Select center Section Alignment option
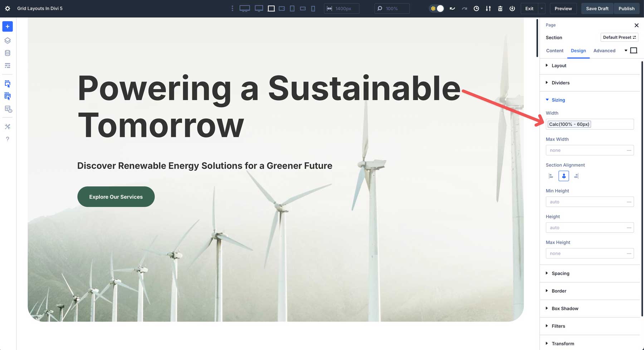Screen dimensions: 644x350 pyautogui.click(x=563, y=176)
